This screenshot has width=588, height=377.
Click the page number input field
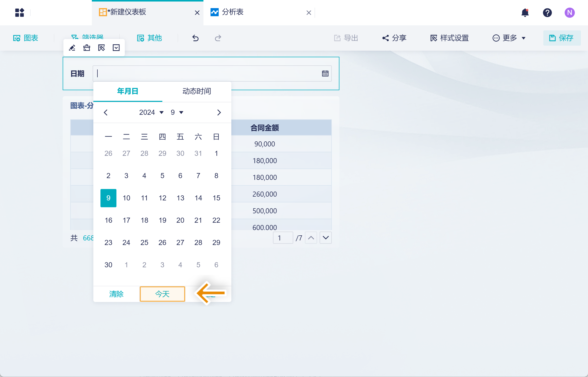coord(283,238)
